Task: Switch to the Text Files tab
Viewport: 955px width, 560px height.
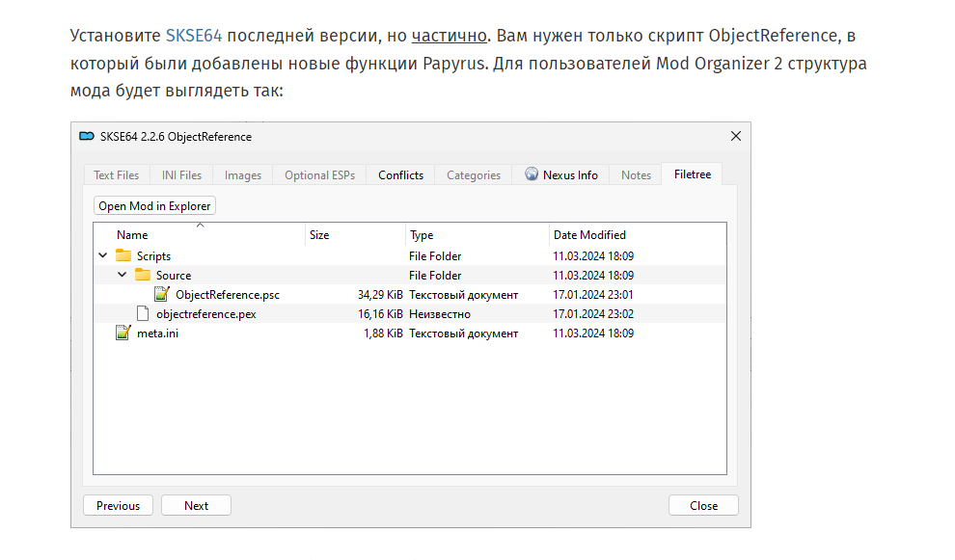Action: pyautogui.click(x=117, y=175)
